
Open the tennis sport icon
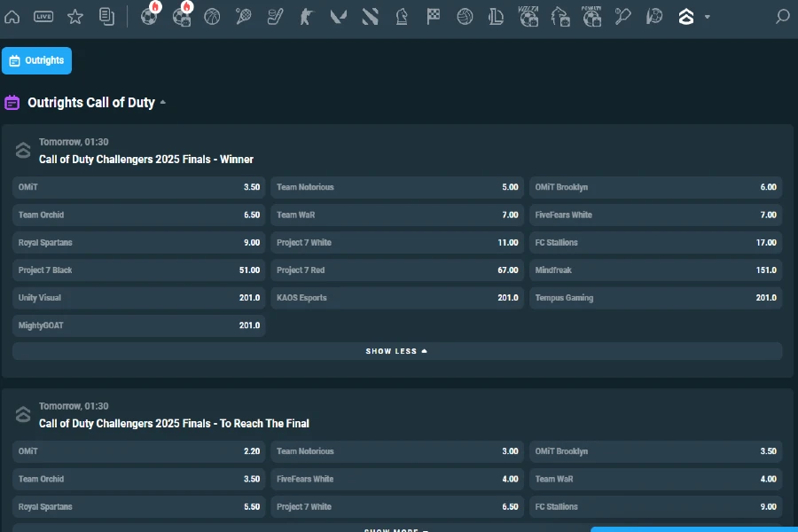coord(243,16)
